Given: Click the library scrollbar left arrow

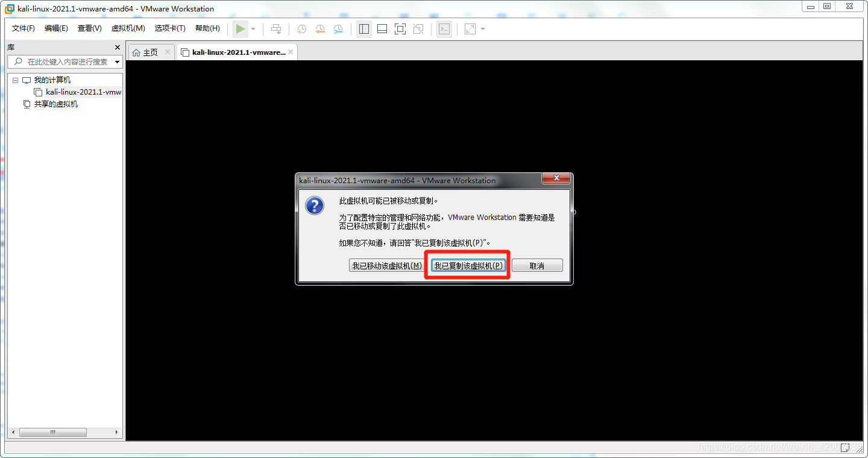Looking at the screenshot, I should tap(13, 432).
